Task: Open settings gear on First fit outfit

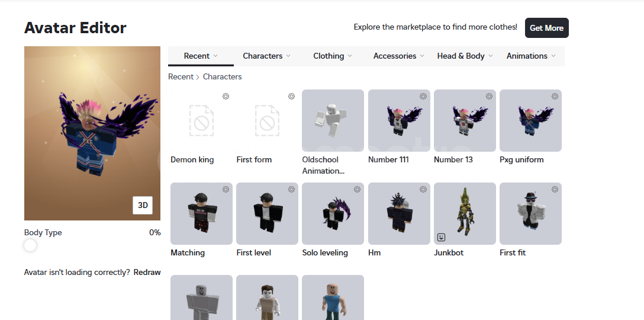Action: (555, 189)
